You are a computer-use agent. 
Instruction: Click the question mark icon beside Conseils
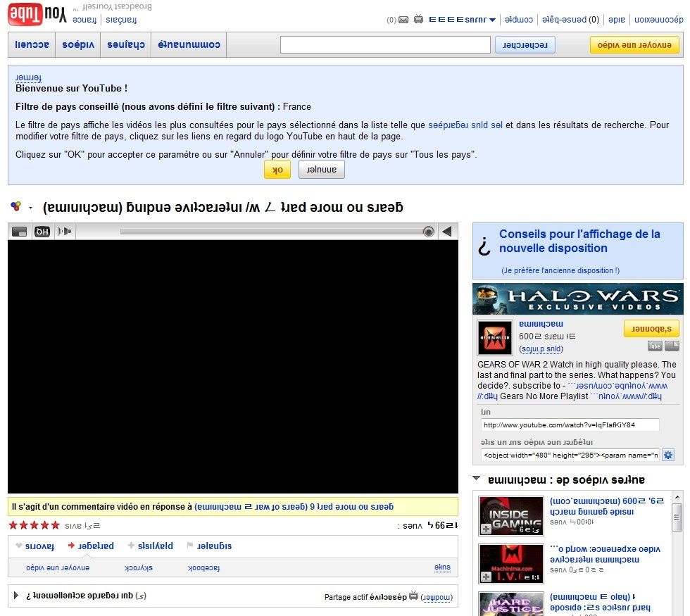(484, 246)
